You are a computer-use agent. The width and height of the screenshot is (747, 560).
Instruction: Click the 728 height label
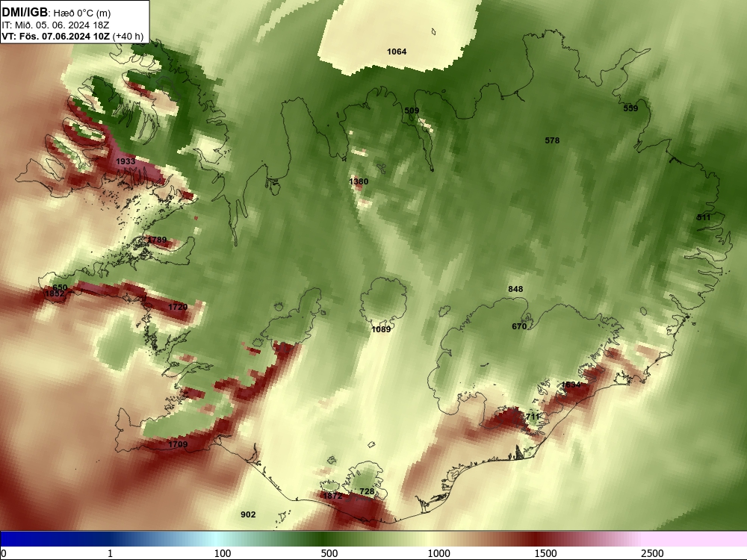[367, 491]
